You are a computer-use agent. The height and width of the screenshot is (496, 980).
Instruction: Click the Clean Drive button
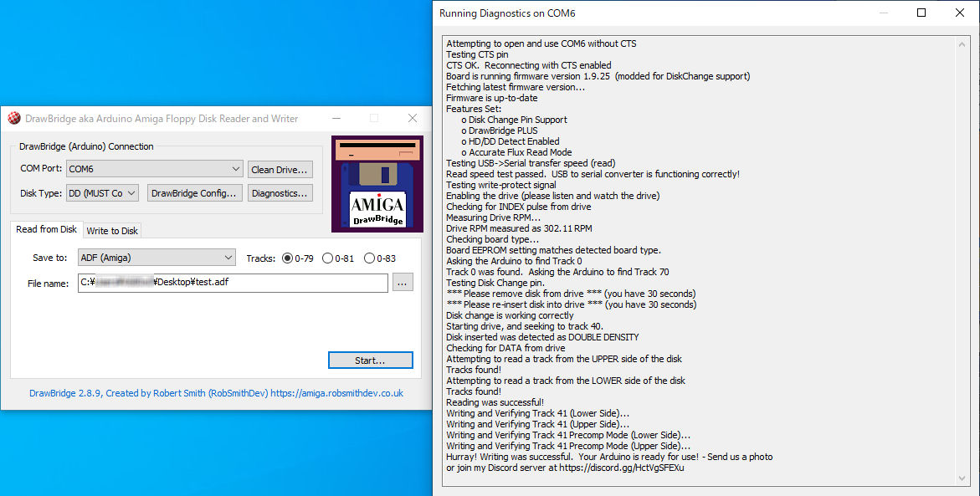click(x=280, y=169)
